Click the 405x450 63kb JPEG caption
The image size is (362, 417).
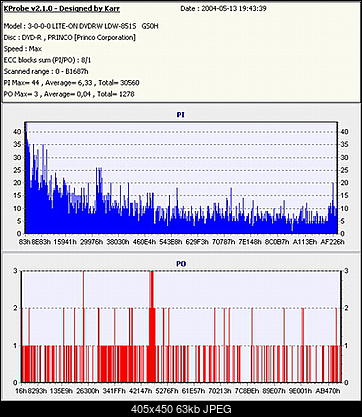point(181,409)
